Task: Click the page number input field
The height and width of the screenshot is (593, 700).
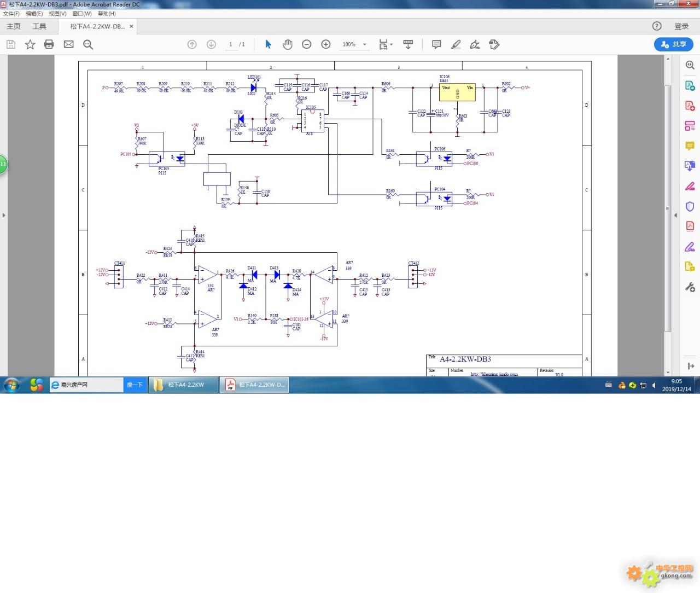Action: [x=230, y=44]
